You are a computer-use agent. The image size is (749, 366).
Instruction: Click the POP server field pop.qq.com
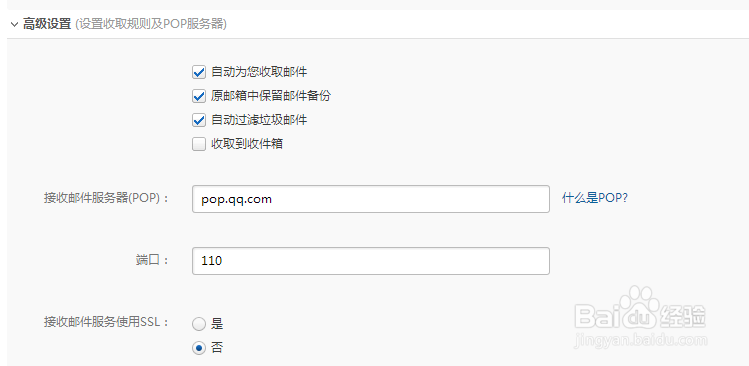[x=371, y=199]
